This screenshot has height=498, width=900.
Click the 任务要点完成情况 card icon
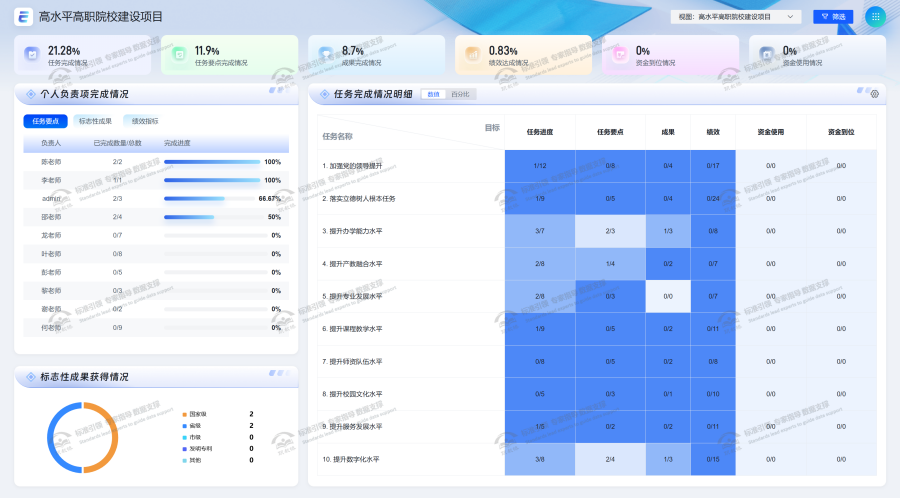pyautogui.click(x=179, y=55)
